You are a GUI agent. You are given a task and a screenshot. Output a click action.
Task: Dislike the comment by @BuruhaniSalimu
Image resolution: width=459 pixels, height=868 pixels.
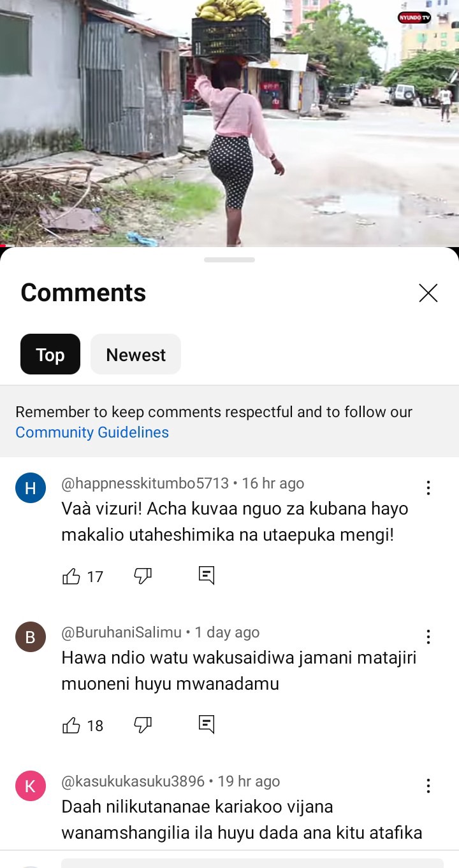[x=142, y=725]
